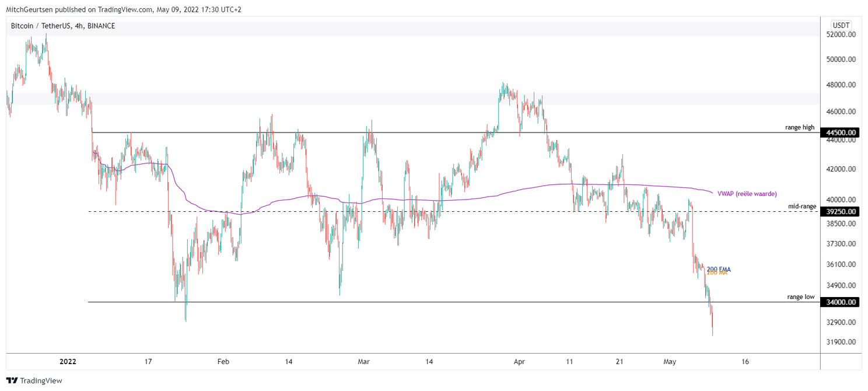868x391 pixels.
Task: Click the 36100.00 price axis label
Action: (841, 264)
